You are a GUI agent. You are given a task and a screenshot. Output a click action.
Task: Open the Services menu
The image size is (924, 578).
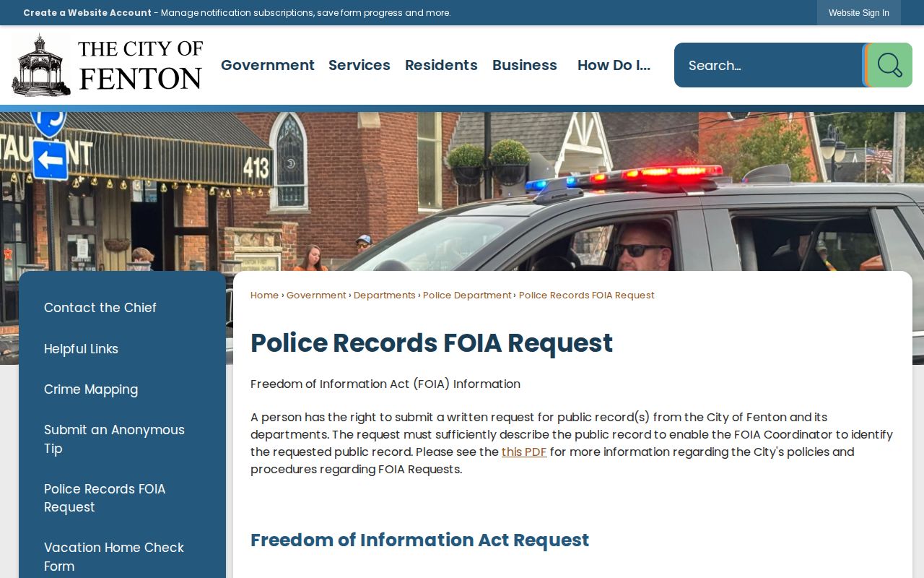point(359,65)
